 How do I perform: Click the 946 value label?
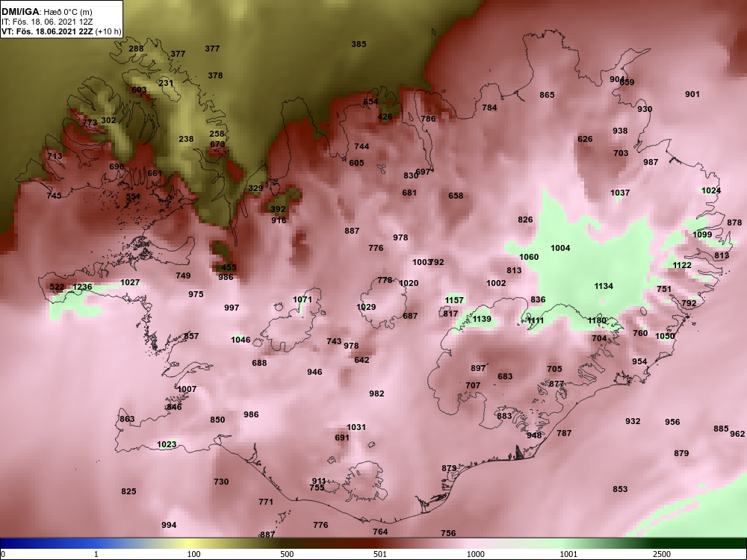[314, 372]
